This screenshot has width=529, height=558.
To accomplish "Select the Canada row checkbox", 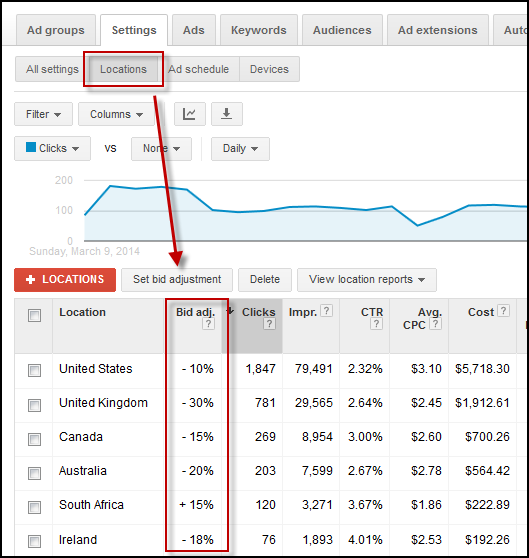I will pos(35,439).
